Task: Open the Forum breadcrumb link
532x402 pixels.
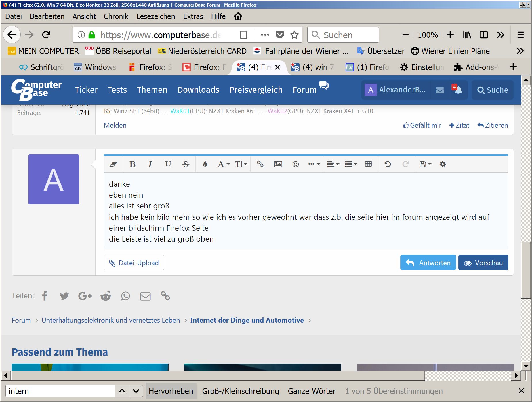Action: click(21, 320)
